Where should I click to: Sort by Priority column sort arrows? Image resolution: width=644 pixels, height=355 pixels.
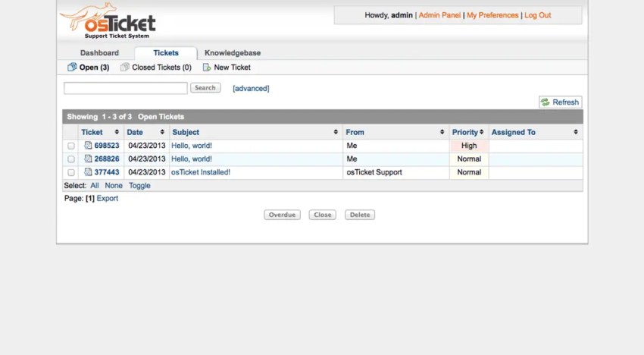click(481, 132)
